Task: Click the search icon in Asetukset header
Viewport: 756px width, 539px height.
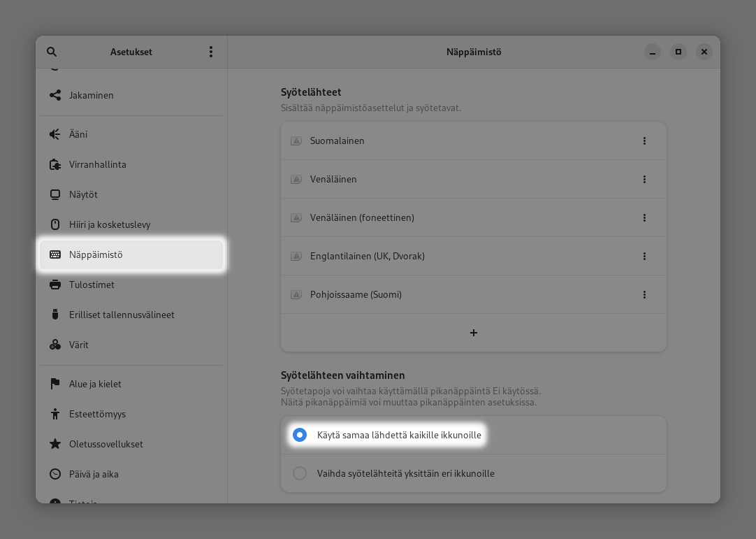Action: pos(52,52)
